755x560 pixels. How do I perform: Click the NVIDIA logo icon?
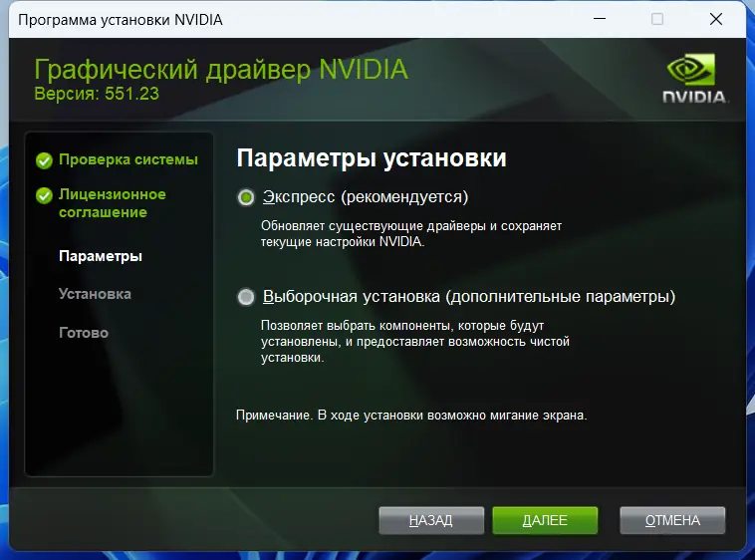coord(694,78)
